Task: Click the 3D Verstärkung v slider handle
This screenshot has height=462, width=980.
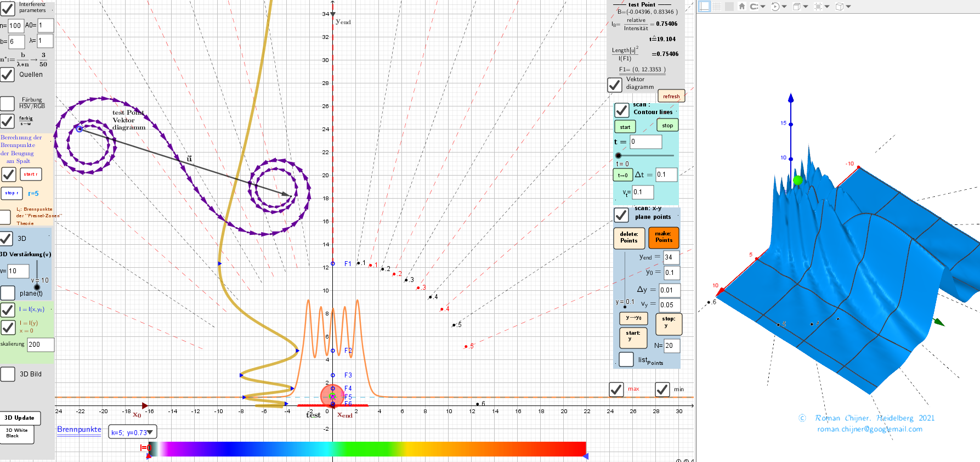Action: point(37,287)
